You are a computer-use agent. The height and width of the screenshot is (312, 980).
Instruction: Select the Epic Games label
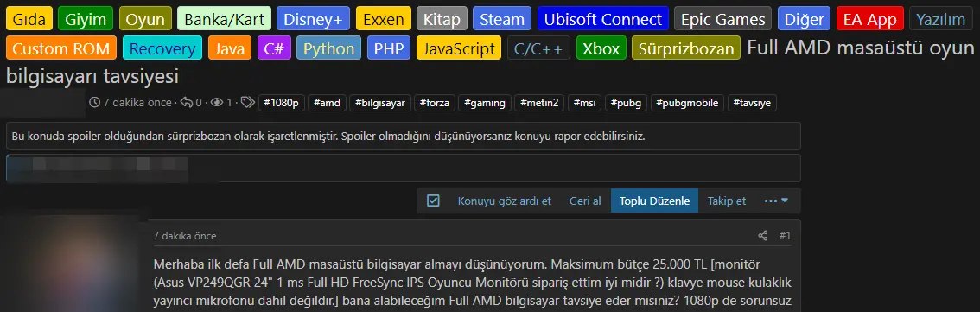point(723,19)
